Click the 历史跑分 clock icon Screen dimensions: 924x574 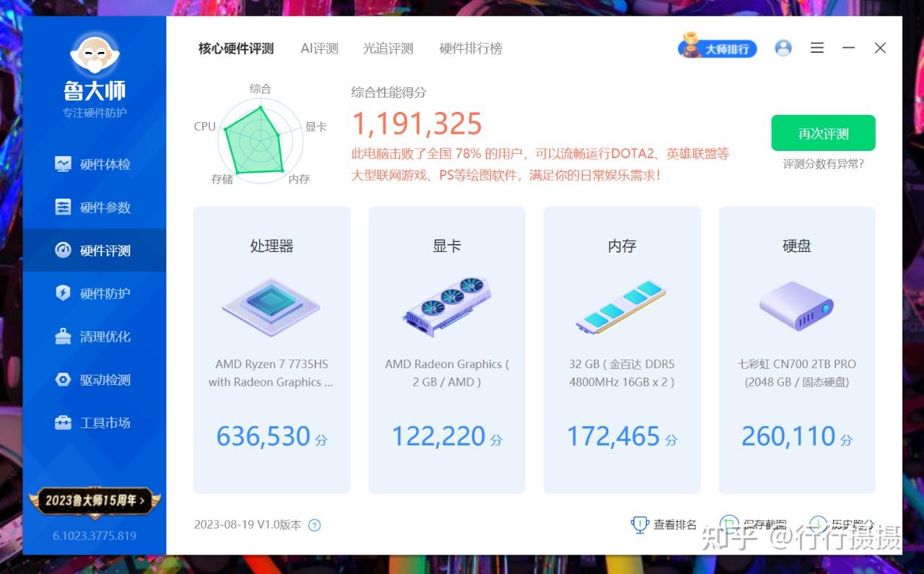coord(816,524)
